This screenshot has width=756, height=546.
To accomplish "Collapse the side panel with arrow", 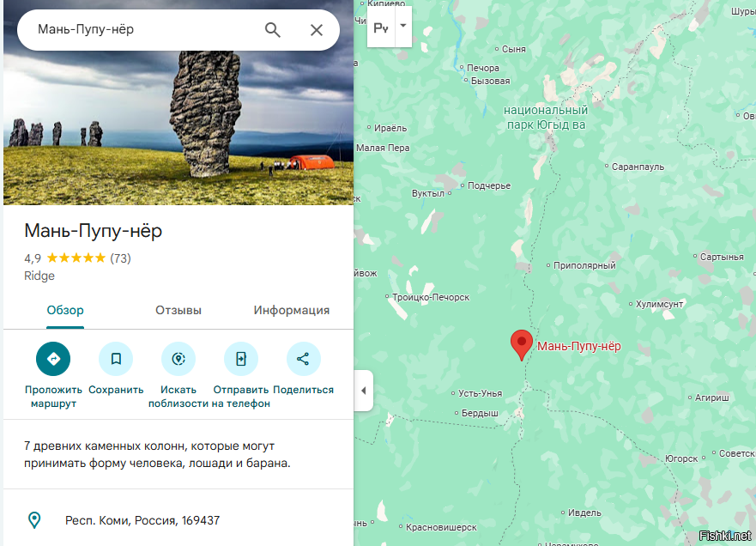I will [364, 391].
